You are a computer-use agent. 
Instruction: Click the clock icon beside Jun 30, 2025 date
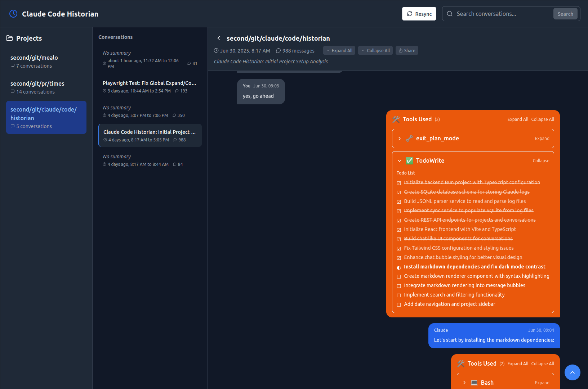216,51
